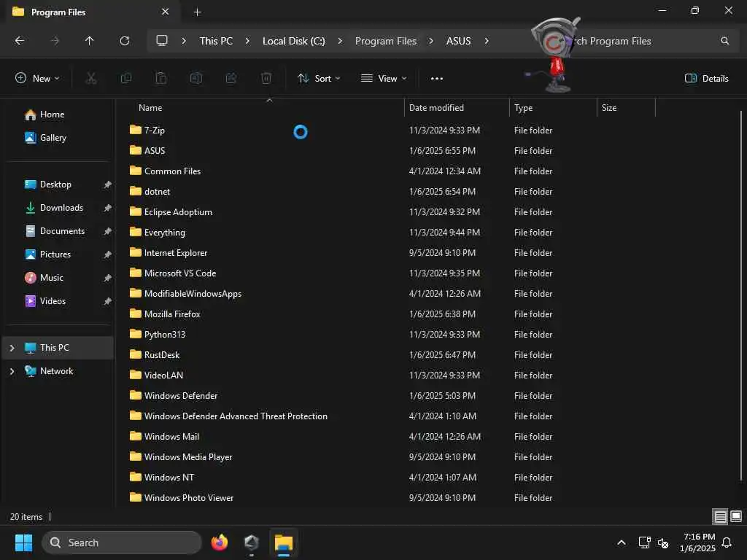The height and width of the screenshot is (560, 747).
Task: Expand chevron after This PC breadcrumb
Action: click(x=247, y=41)
